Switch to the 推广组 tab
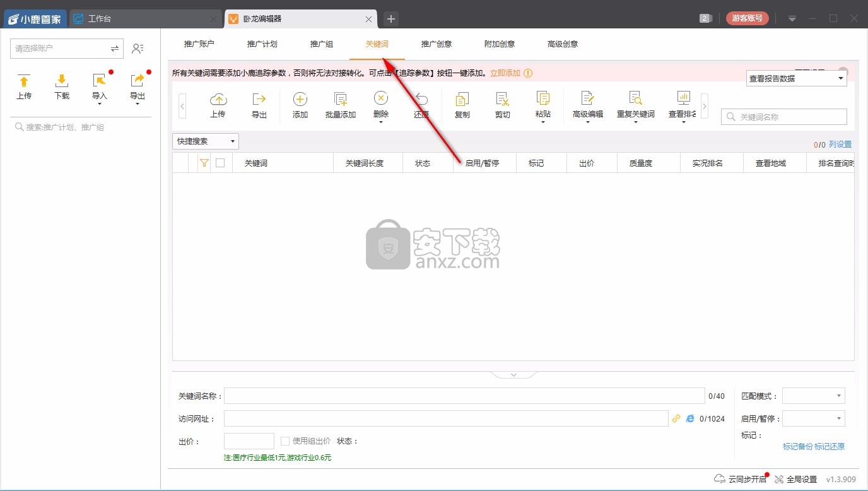Viewport: 868px width, 491px height. click(322, 44)
